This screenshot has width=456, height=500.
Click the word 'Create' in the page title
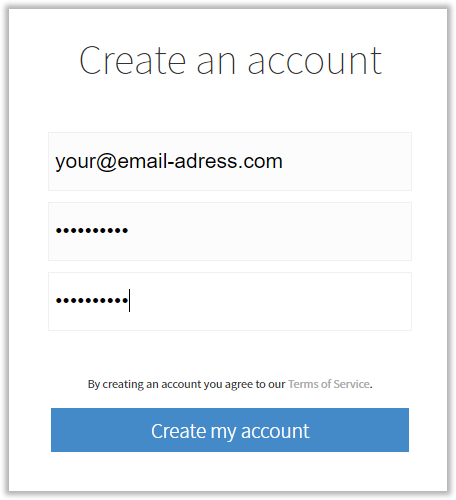[132, 61]
